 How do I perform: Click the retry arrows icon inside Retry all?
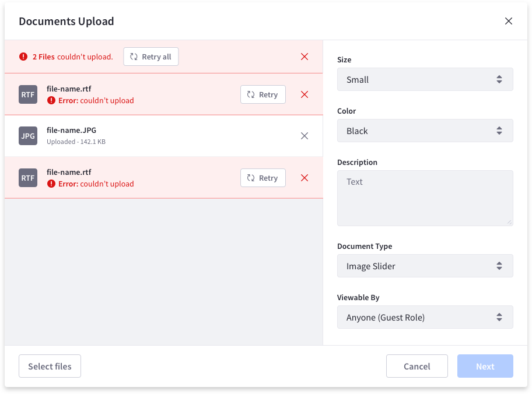click(x=134, y=57)
